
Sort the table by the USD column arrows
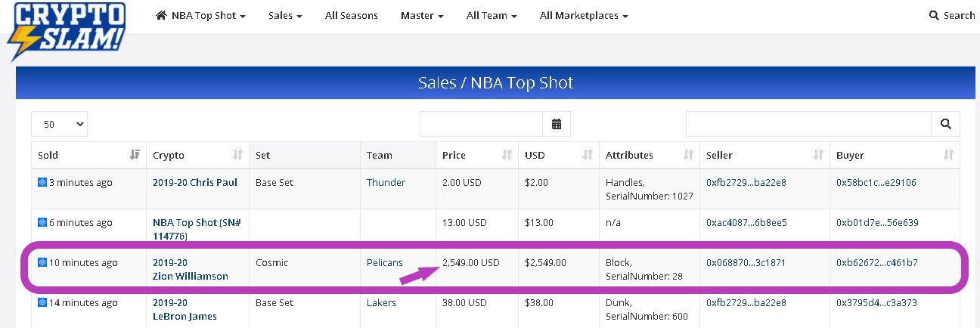[x=588, y=155]
